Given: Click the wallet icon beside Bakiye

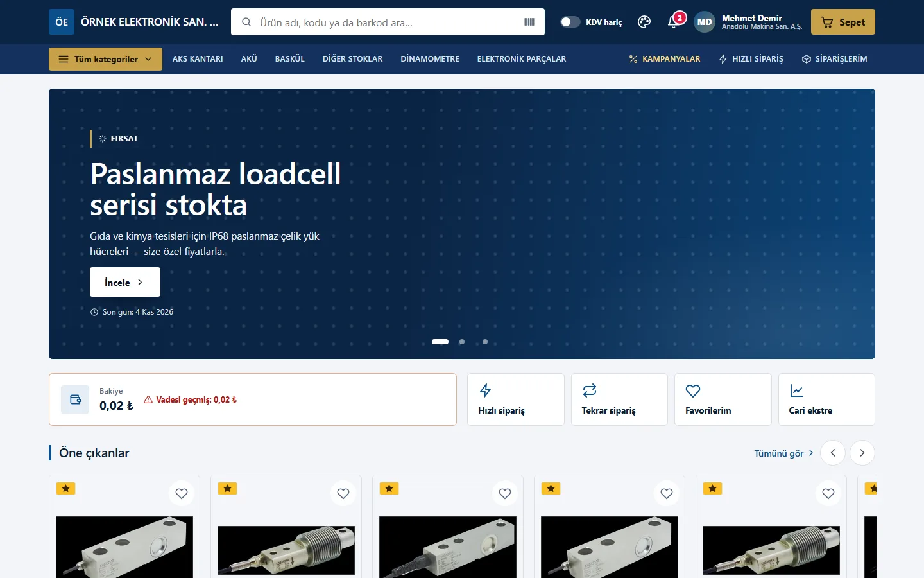Looking at the screenshot, I should click(x=75, y=399).
